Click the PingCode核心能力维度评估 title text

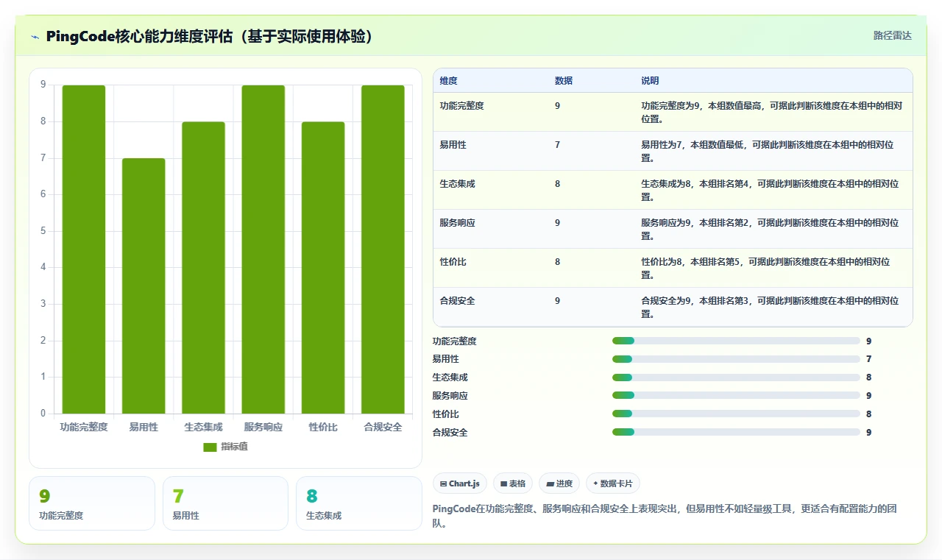pos(209,36)
